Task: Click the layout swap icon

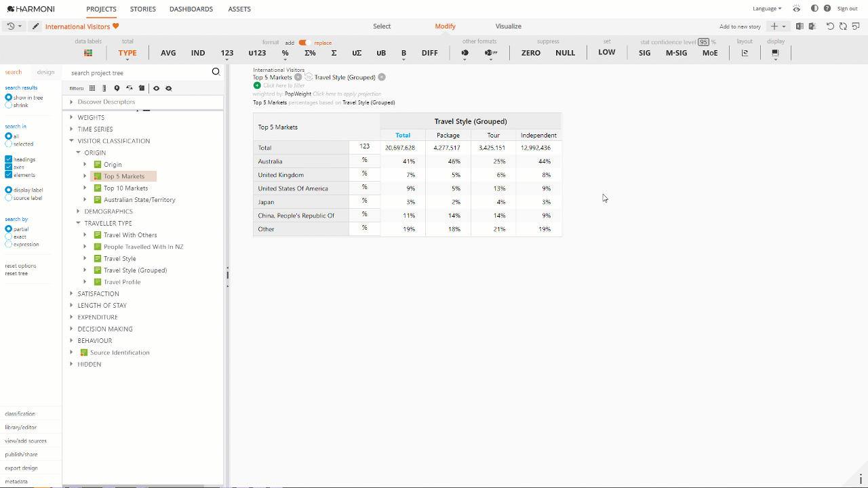Action: [745, 53]
